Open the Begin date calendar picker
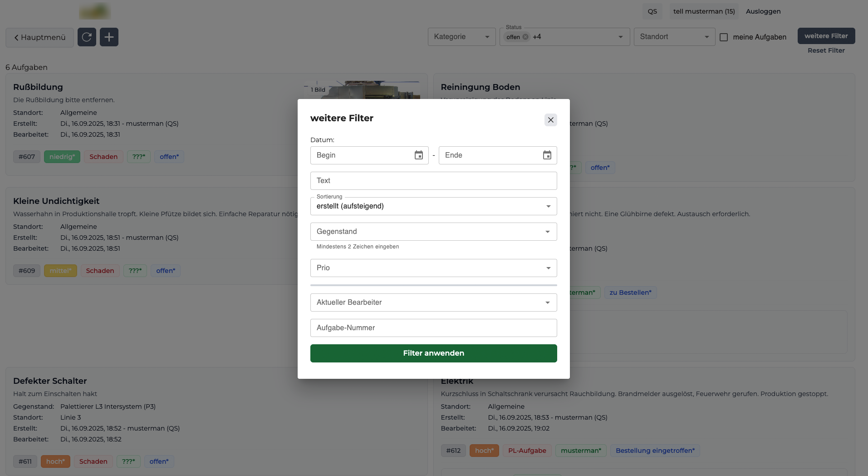The height and width of the screenshot is (476, 868). point(418,155)
